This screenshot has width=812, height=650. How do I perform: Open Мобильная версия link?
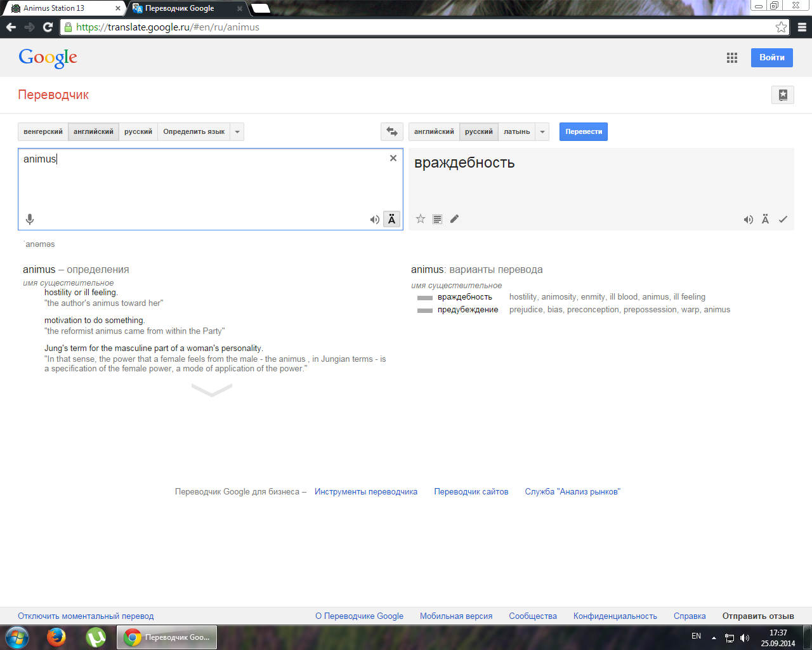coord(456,616)
